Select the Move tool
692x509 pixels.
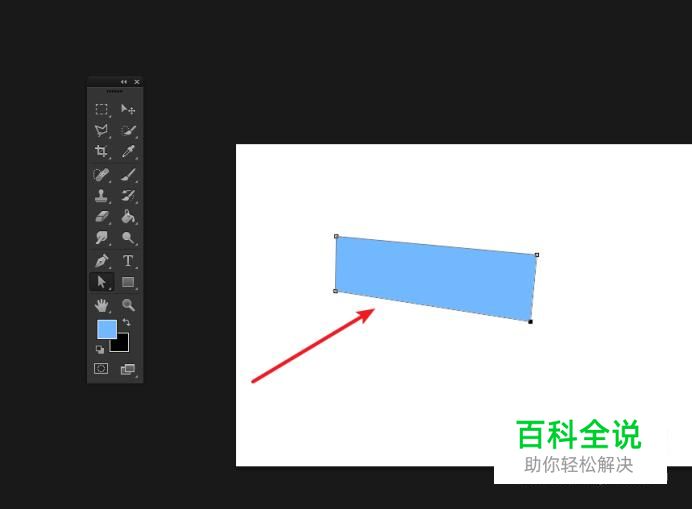[x=128, y=109]
